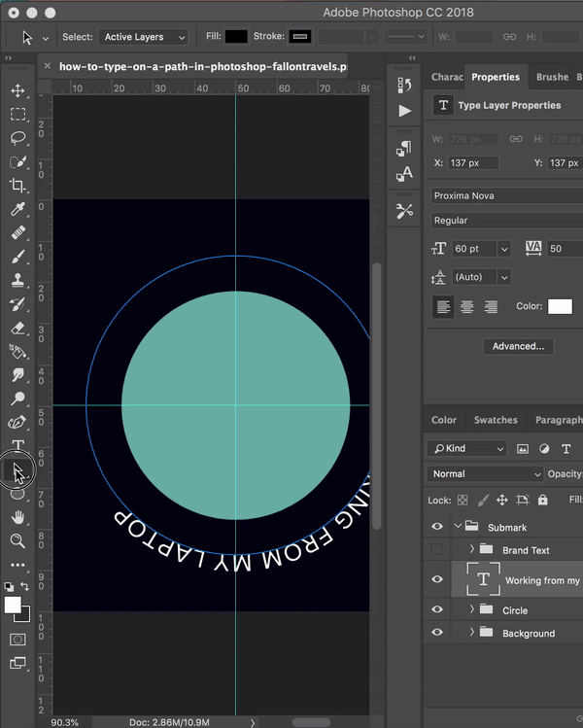
Task: Select the Paint Bucket tool
Action: click(x=17, y=352)
